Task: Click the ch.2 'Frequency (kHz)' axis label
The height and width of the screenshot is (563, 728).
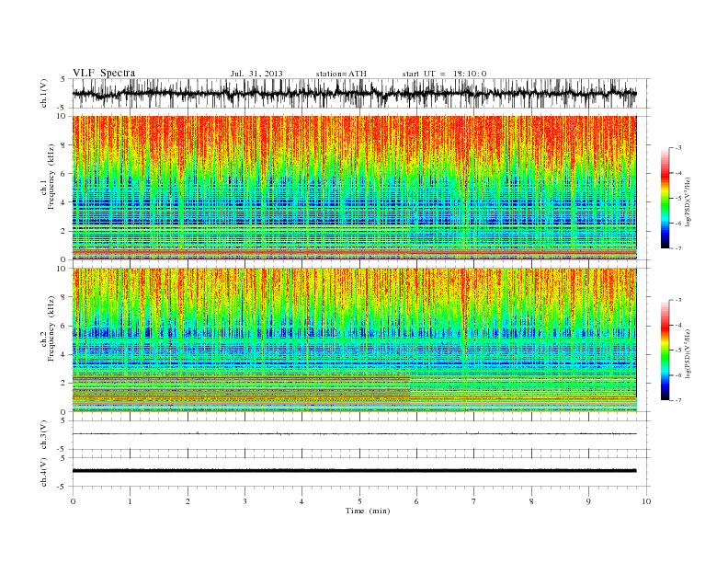Action: 51,328
